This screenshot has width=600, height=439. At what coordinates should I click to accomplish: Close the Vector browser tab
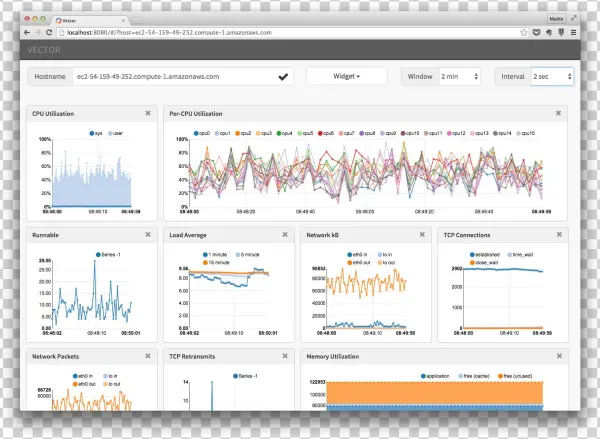coord(123,20)
